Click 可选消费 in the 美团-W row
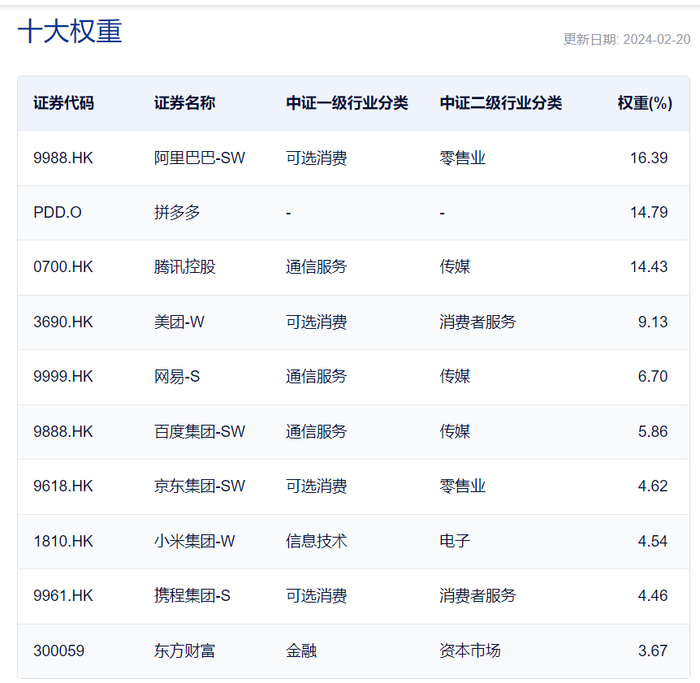Viewport: 700px width, 683px height. 316,322
